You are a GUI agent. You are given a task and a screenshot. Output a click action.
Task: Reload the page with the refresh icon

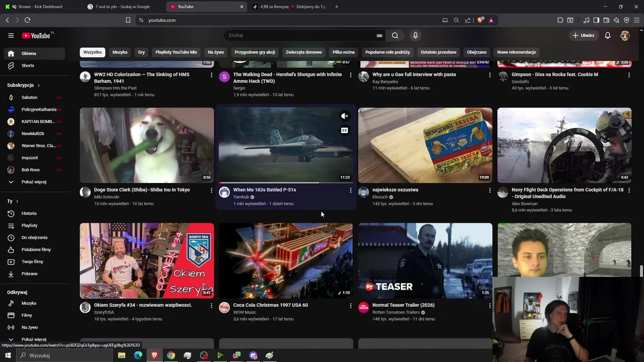coord(27,20)
